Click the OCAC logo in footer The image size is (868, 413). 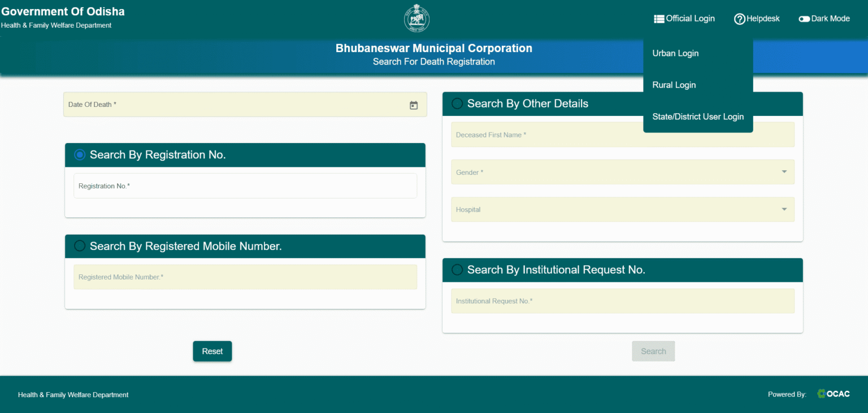[x=834, y=394]
